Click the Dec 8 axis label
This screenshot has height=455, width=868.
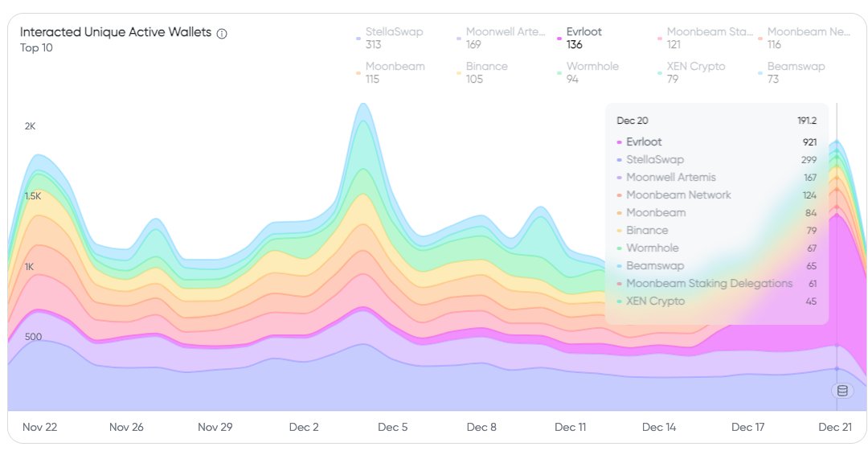(x=481, y=428)
